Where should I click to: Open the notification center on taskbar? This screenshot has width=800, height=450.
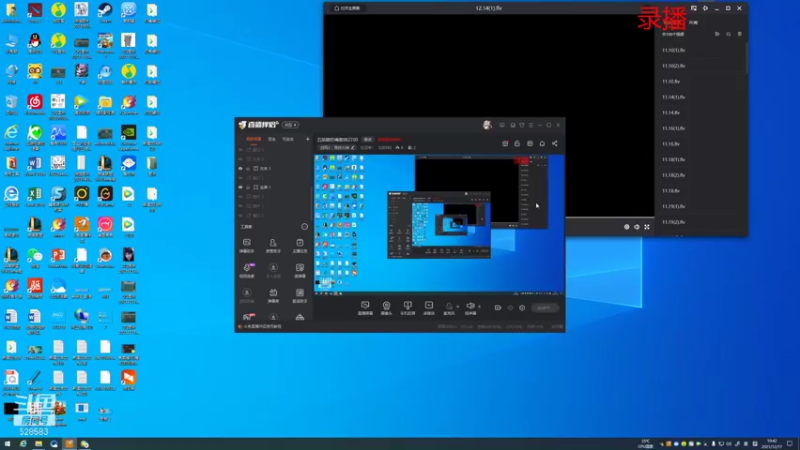tap(790, 443)
